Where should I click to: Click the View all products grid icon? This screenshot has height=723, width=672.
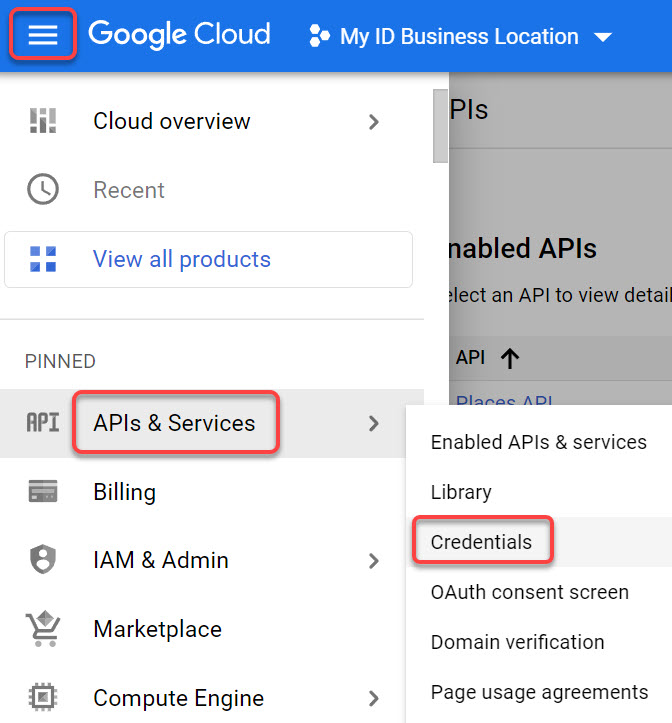[43, 259]
